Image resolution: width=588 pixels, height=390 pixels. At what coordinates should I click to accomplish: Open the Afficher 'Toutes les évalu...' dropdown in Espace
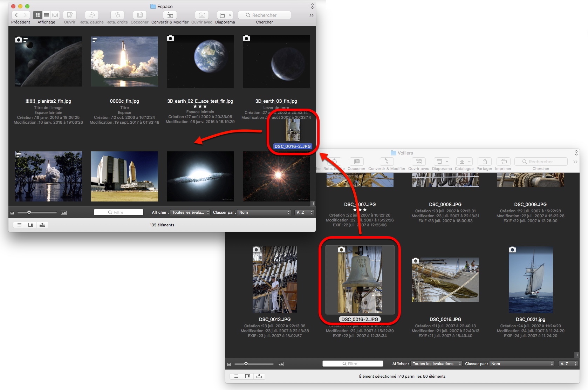pos(190,212)
